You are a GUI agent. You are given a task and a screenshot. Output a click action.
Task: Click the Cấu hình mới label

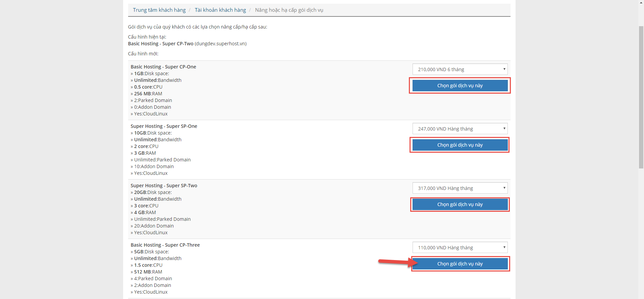click(x=143, y=54)
